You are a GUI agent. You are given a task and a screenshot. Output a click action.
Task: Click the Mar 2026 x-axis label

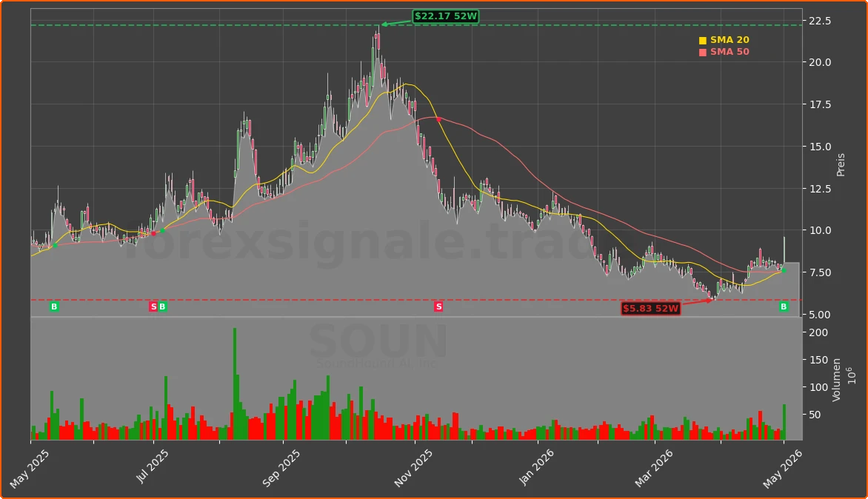click(654, 468)
